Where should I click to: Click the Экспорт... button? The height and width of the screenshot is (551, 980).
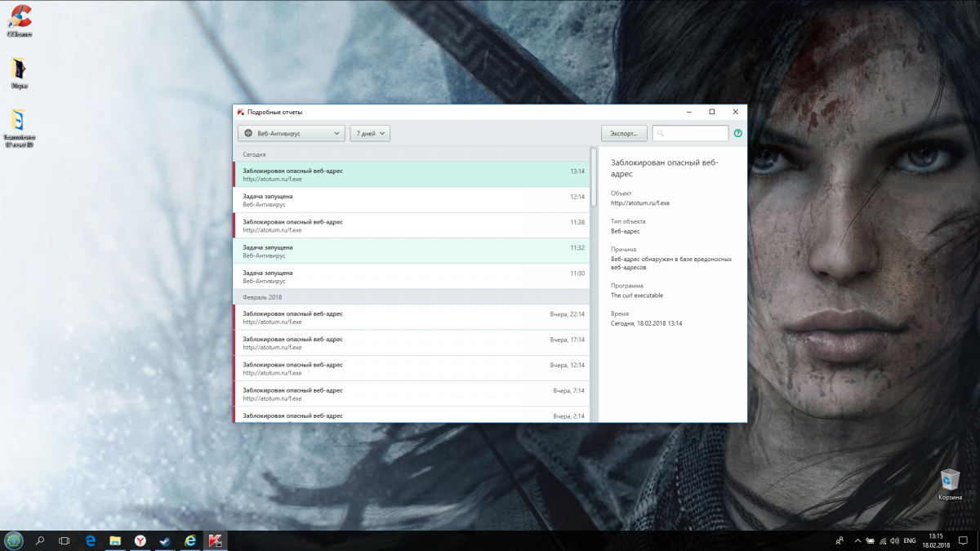[x=624, y=133]
